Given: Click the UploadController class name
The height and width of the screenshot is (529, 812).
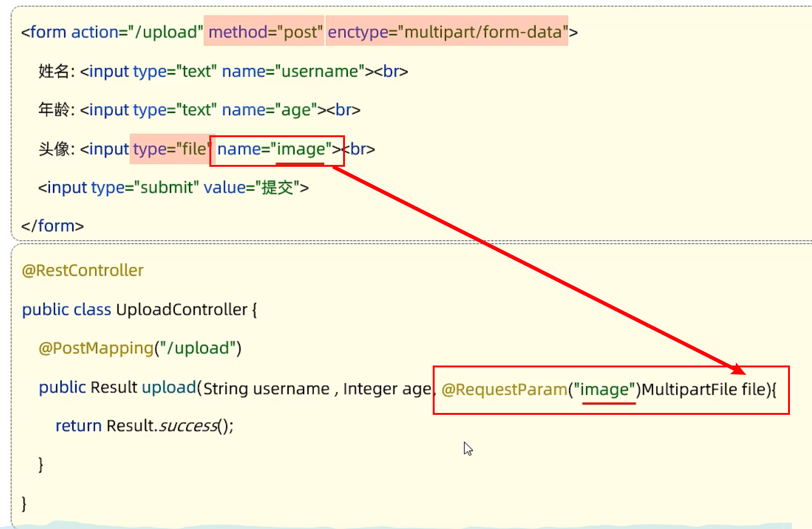Looking at the screenshot, I should (x=182, y=310).
